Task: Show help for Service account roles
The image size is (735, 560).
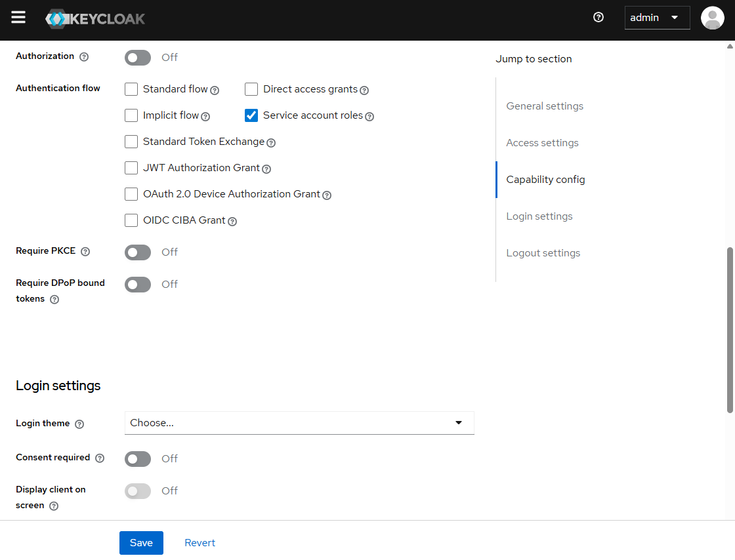Action: coord(369,117)
